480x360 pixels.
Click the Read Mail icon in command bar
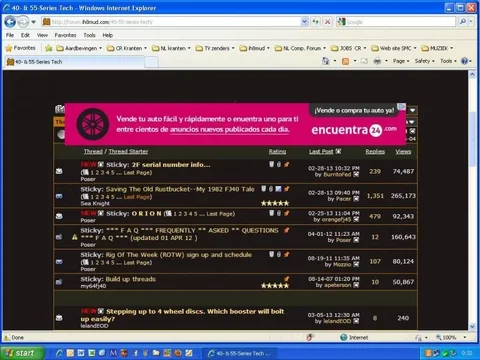click(x=364, y=61)
